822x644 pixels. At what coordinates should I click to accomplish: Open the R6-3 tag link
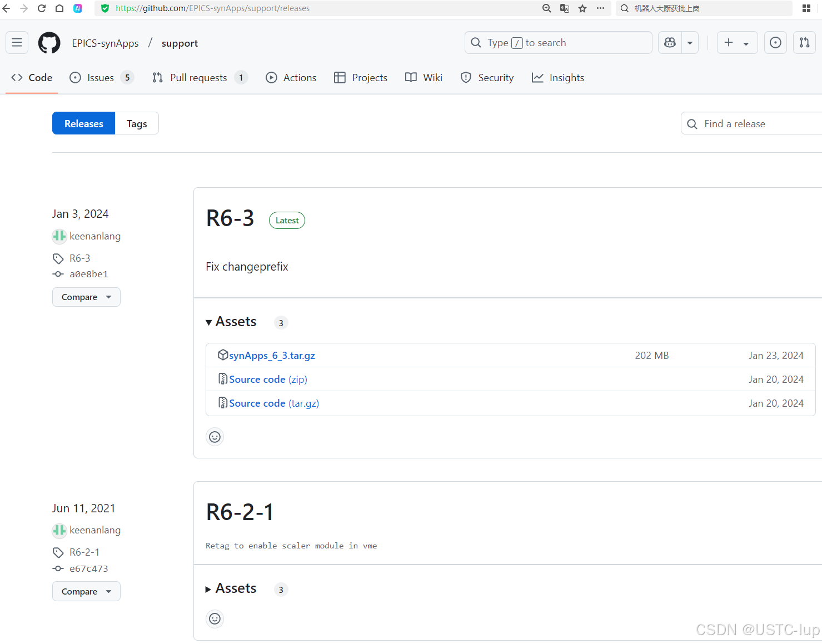[x=80, y=258]
